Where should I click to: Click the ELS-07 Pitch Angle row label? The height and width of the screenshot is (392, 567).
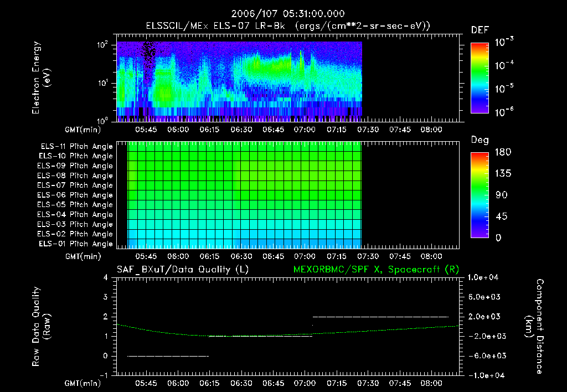point(75,185)
